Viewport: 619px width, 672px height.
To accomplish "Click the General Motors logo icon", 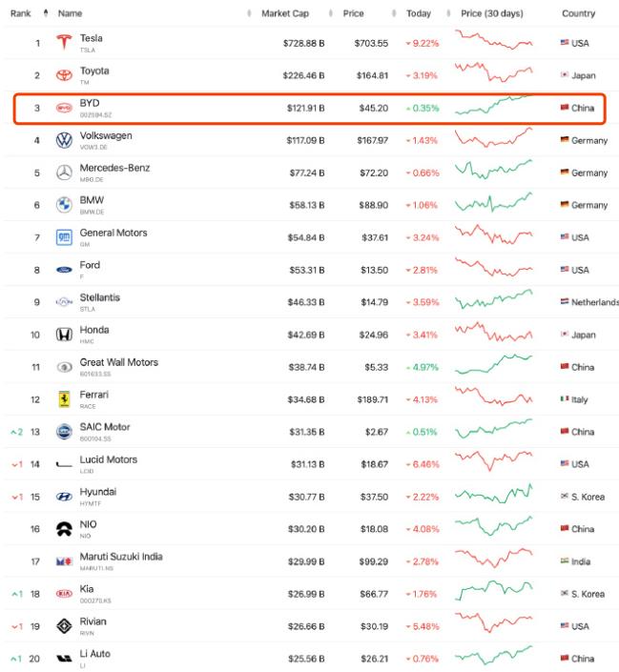I will pos(64,237).
